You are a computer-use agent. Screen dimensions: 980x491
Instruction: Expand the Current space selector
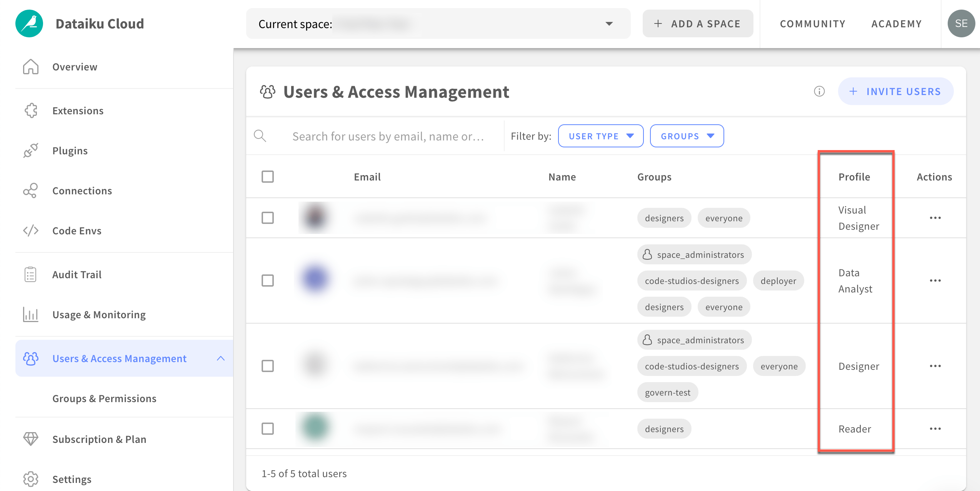coord(609,23)
